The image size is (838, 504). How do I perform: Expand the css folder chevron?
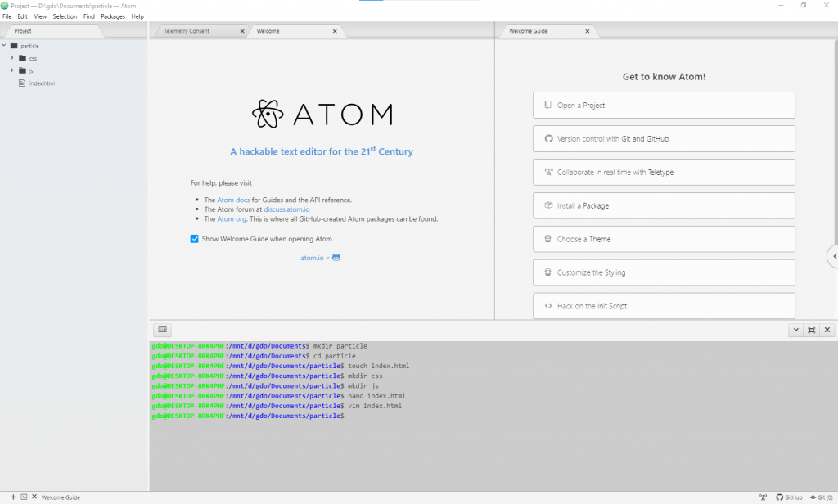pos(12,58)
